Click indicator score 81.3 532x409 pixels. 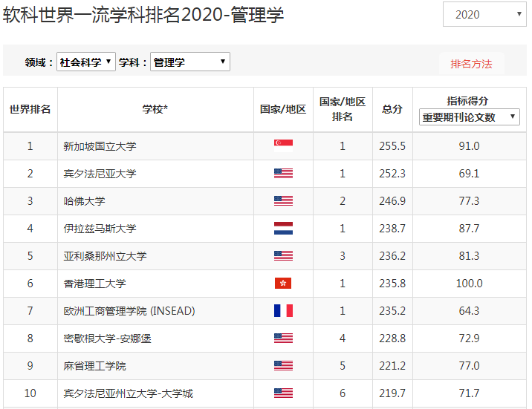pyautogui.click(x=470, y=256)
